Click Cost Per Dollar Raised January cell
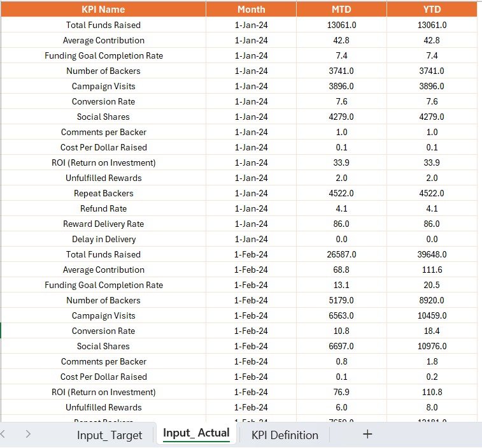The height and width of the screenshot is (448, 482). point(103,147)
